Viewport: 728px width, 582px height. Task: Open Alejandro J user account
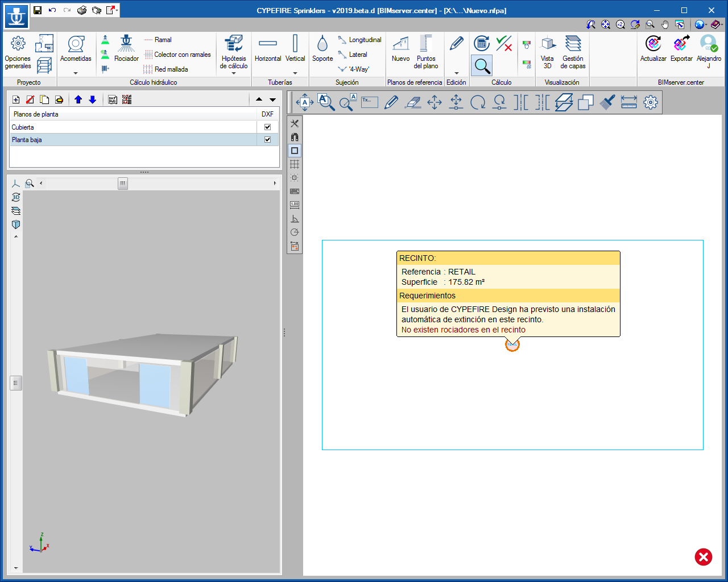point(709,52)
